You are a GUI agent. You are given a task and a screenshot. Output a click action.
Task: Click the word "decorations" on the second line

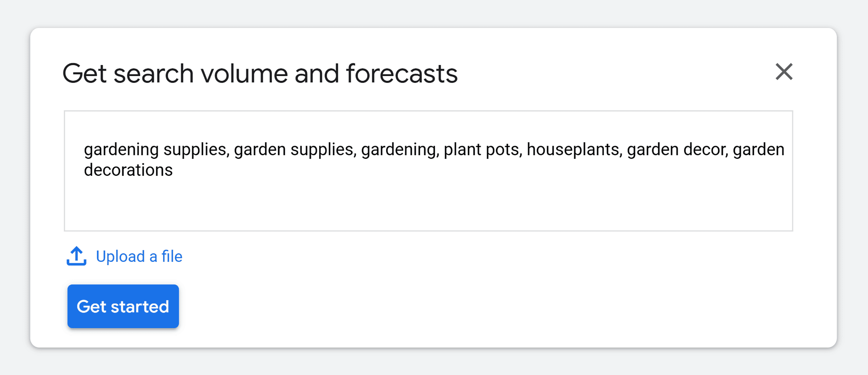(128, 170)
